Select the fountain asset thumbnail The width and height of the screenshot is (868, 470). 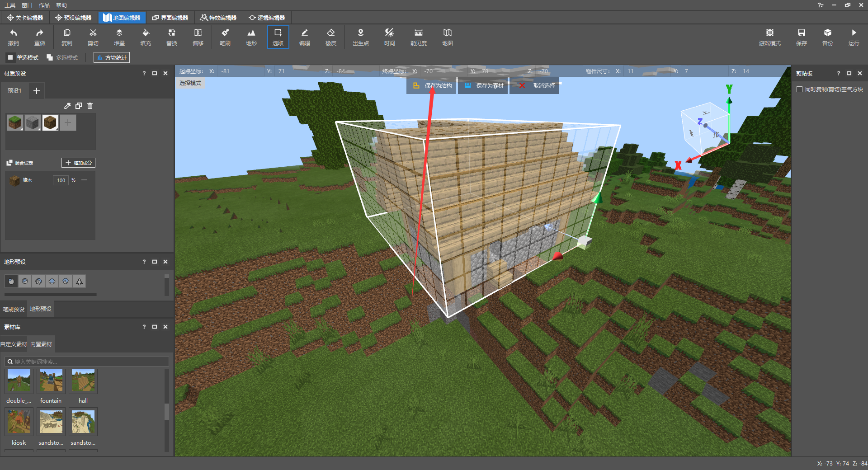tap(51, 381)
